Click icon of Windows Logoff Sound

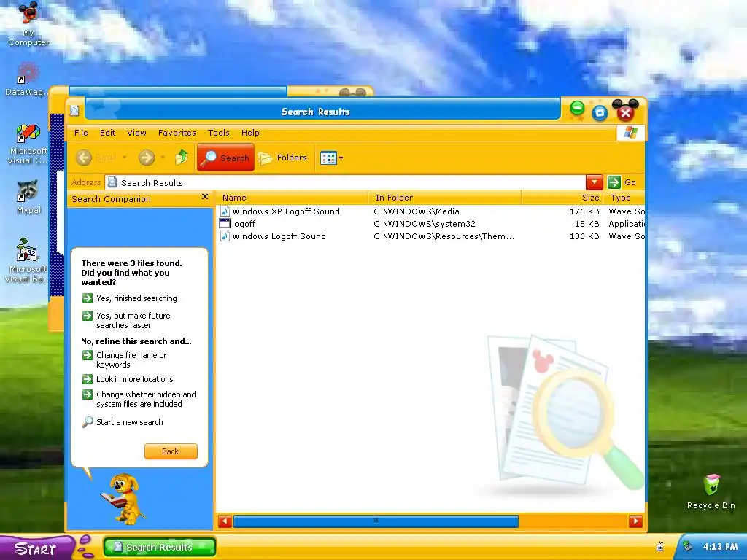pos(225,236)
